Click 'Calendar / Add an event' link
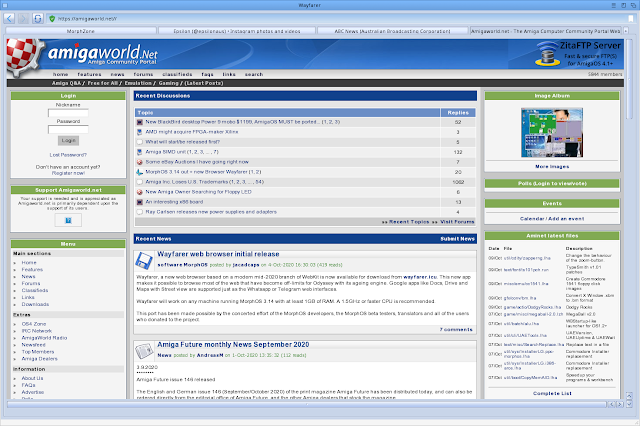 click(x=552, y=219)
